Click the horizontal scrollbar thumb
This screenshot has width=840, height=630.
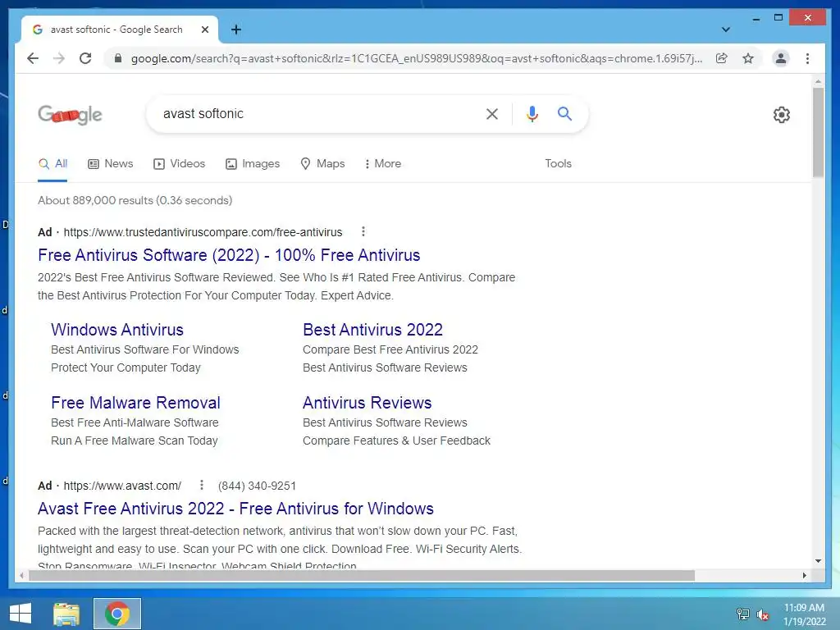[x=362, y=575]
